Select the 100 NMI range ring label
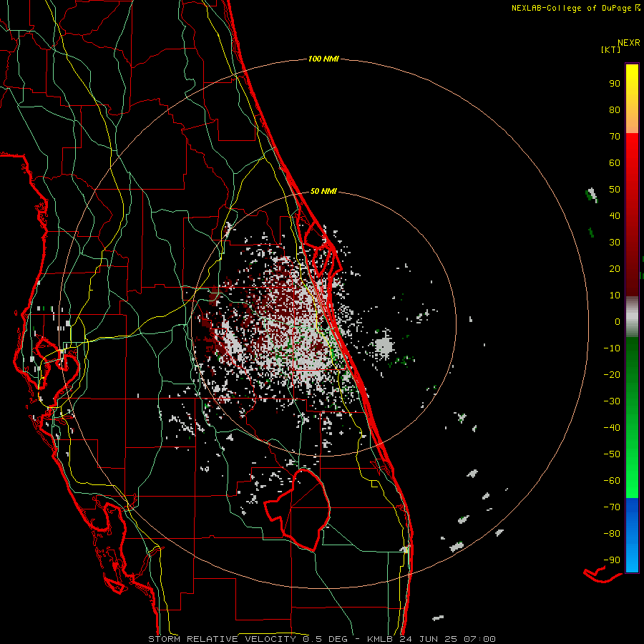 coord(323,59)
